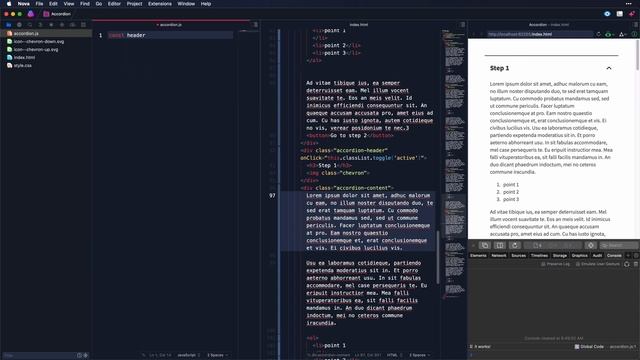
Task: Click the layout panel icon in top-right toolbar
Action: (x=620, y=14)
